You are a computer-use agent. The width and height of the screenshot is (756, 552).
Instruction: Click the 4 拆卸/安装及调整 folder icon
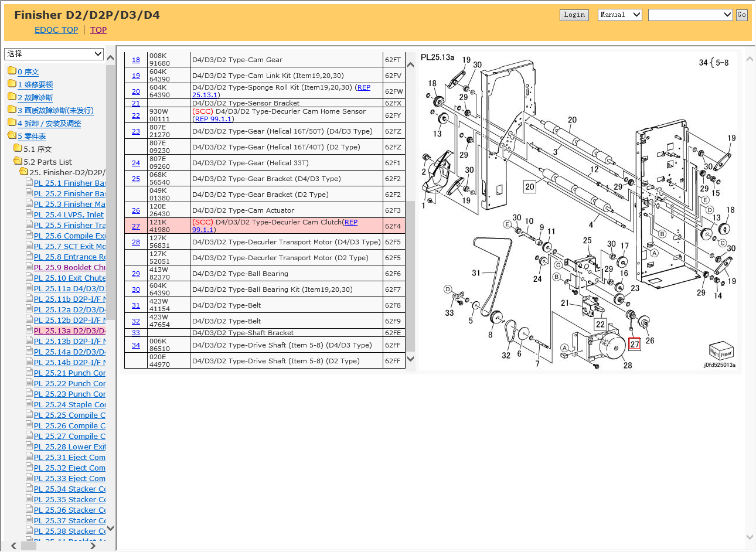point(11,123)
